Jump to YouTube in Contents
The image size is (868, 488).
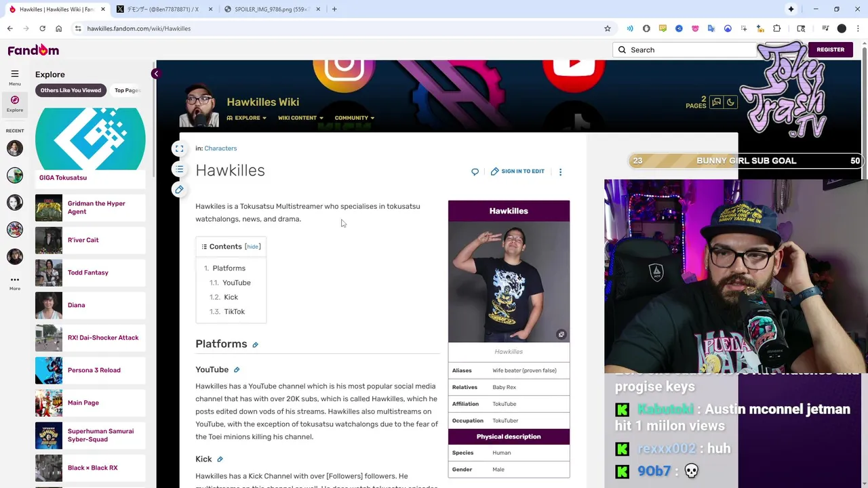pyautogui.click(x=236, y=283)
